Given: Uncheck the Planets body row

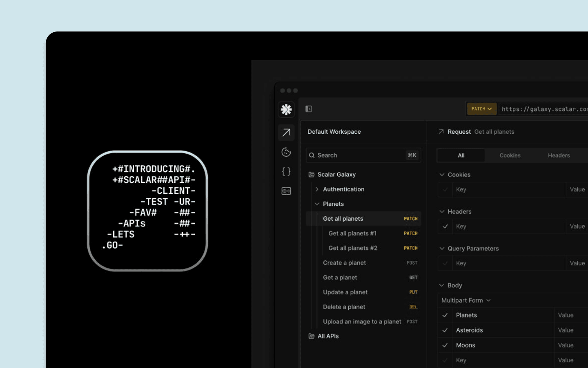Looking at the screenshot, I should coord(445,315).
